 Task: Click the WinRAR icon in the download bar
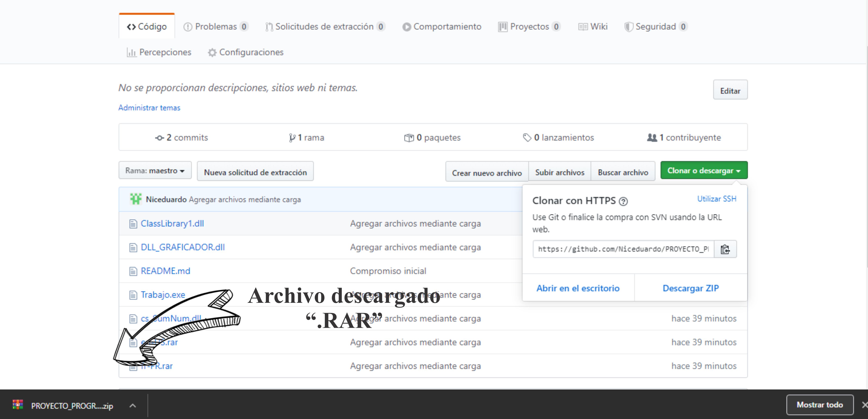(17, 404)
